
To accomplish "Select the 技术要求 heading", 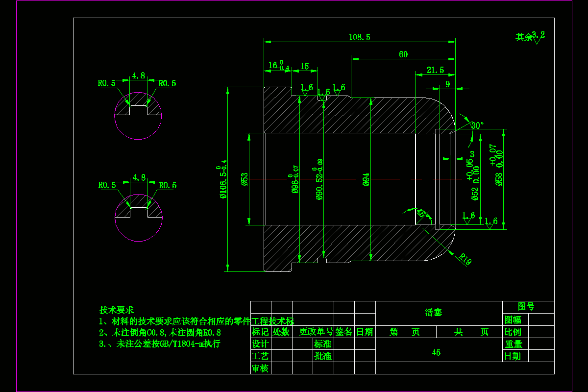I will tap(117, 310).
